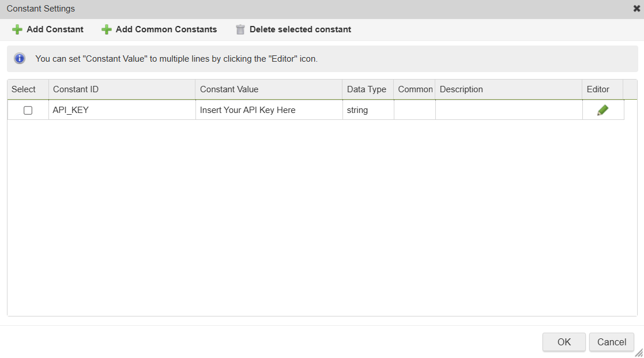The image size is (644, 358).
Task: Select the Add Constant label in toolbar
Action: pyautogui.click(x=55, y=29)
